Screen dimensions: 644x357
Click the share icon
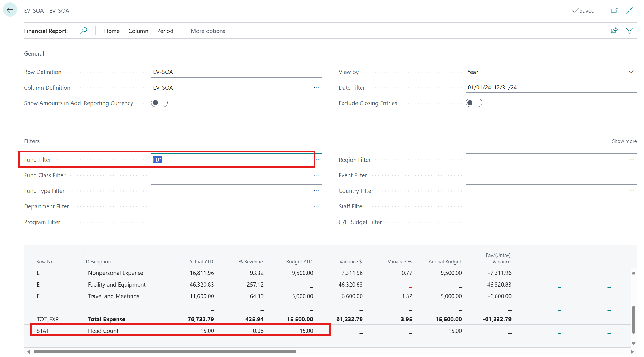(x=614, y=31)
